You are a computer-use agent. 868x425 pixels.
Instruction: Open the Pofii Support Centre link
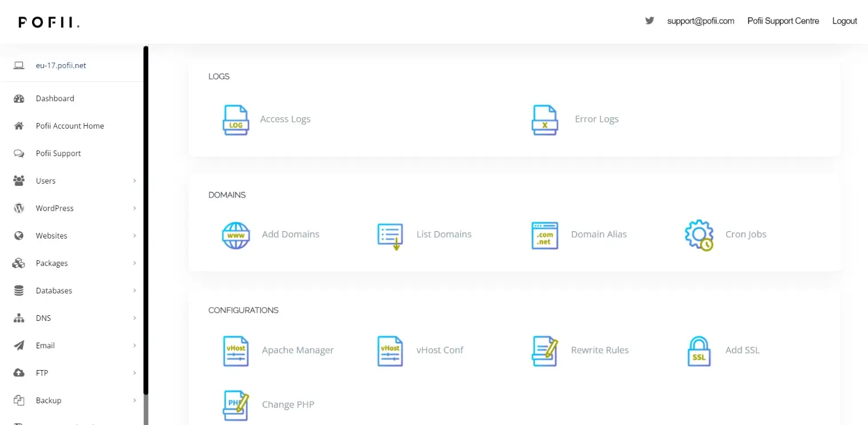click(783, 21)
